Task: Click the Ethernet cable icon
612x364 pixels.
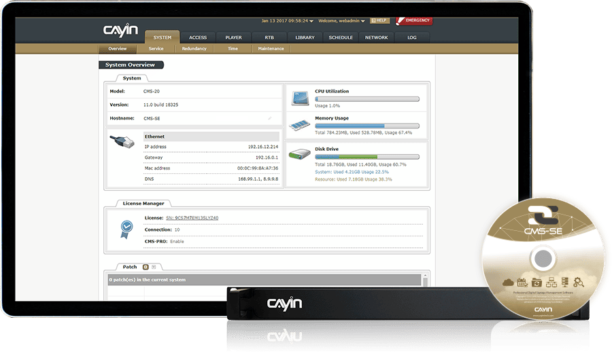Action: (x=123, y=144)
